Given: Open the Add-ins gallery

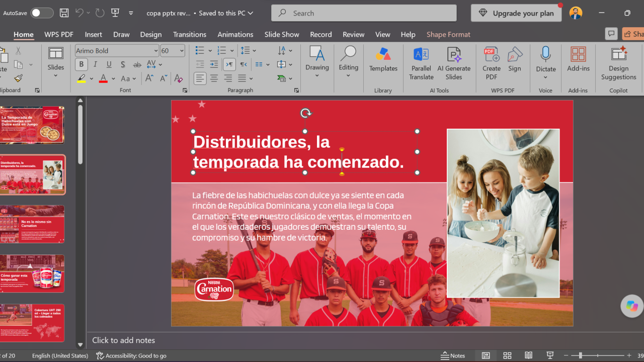Looking at the screenshot, I should [x=578, y=60].
